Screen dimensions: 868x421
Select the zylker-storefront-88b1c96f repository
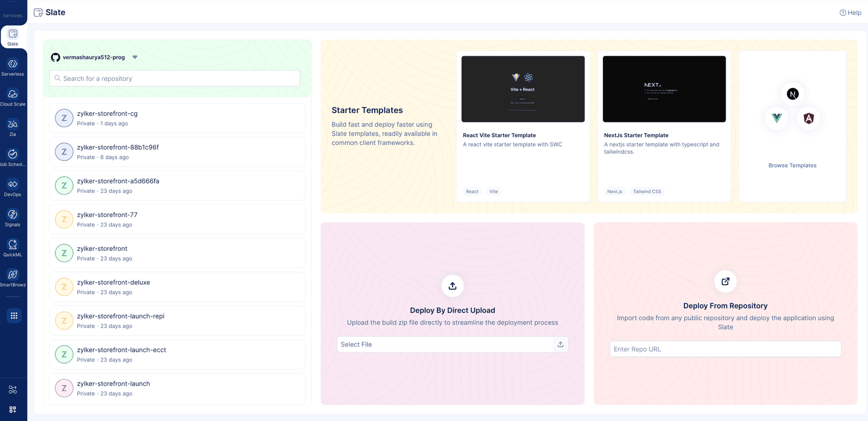(x=178, y=152)
